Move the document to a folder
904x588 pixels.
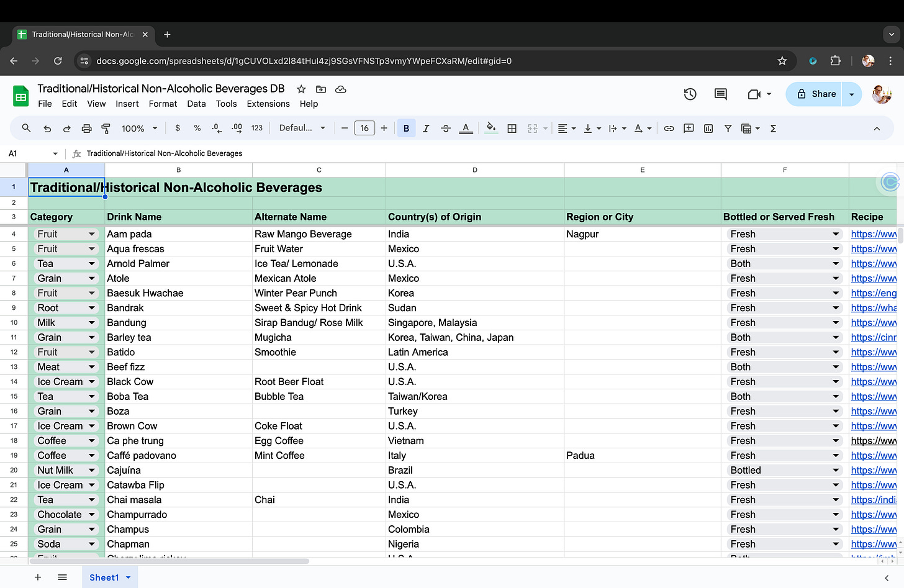tap(321, 89)
